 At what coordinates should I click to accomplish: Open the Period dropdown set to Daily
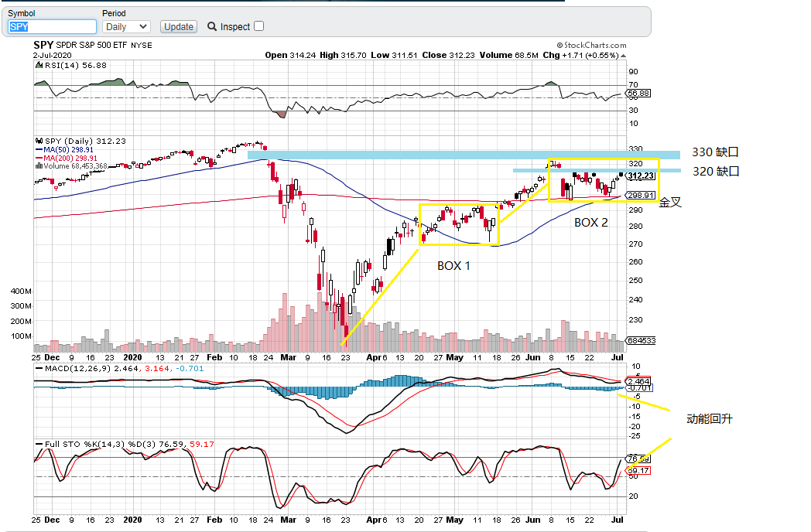127,27
